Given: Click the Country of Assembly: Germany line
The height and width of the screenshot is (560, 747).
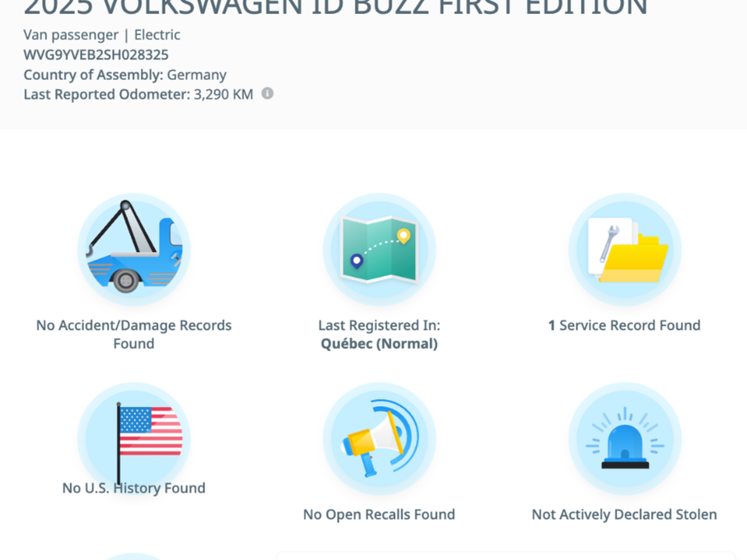Looking at the screenshot, I should pos(125,75).
